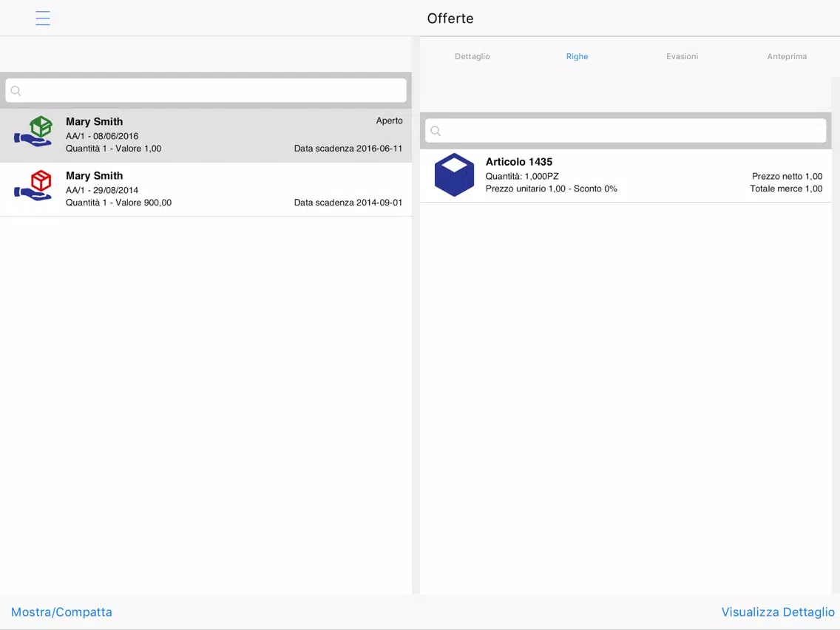Click the red box offer icon
Image resolution: width=840 pixels, height=630 pixels.
(33, 186)
